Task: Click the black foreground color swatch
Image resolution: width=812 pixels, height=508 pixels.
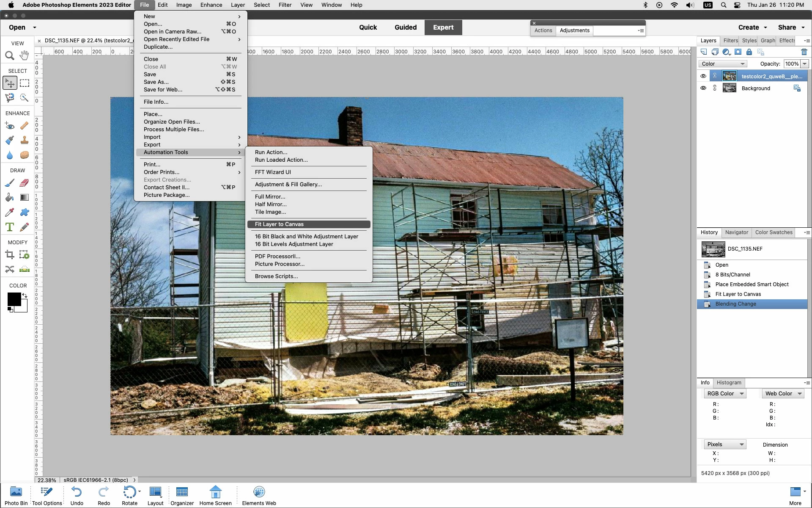Action: point(14,299)
